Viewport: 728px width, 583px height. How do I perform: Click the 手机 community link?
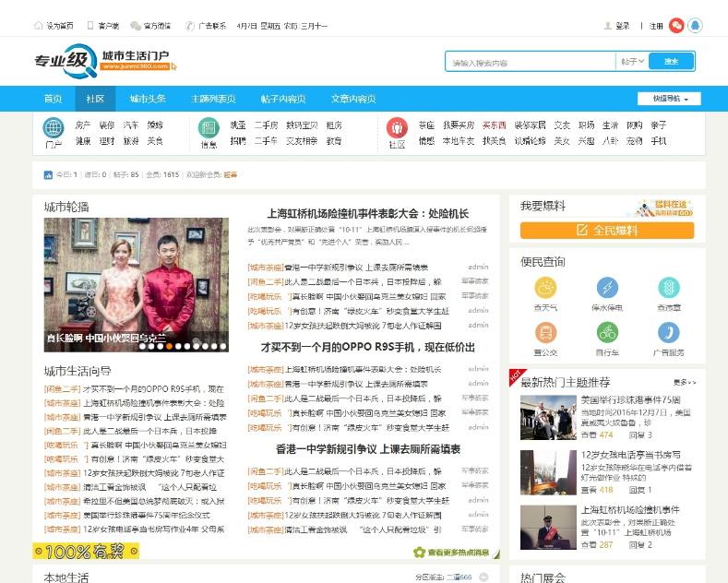(659, 140)
